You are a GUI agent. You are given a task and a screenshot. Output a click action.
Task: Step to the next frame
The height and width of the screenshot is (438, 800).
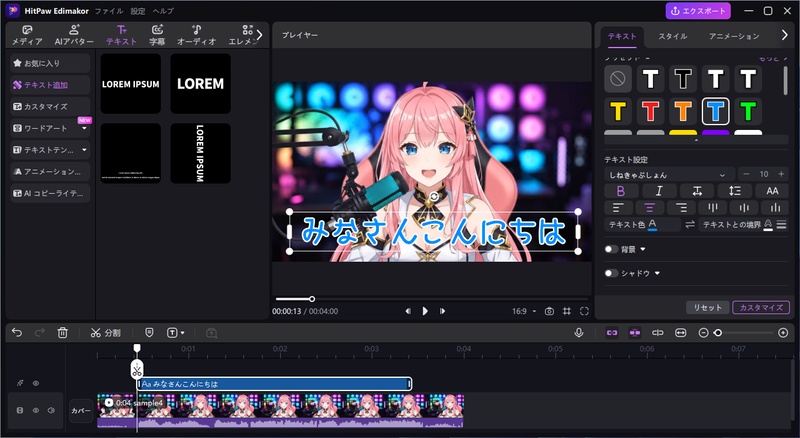442,311
